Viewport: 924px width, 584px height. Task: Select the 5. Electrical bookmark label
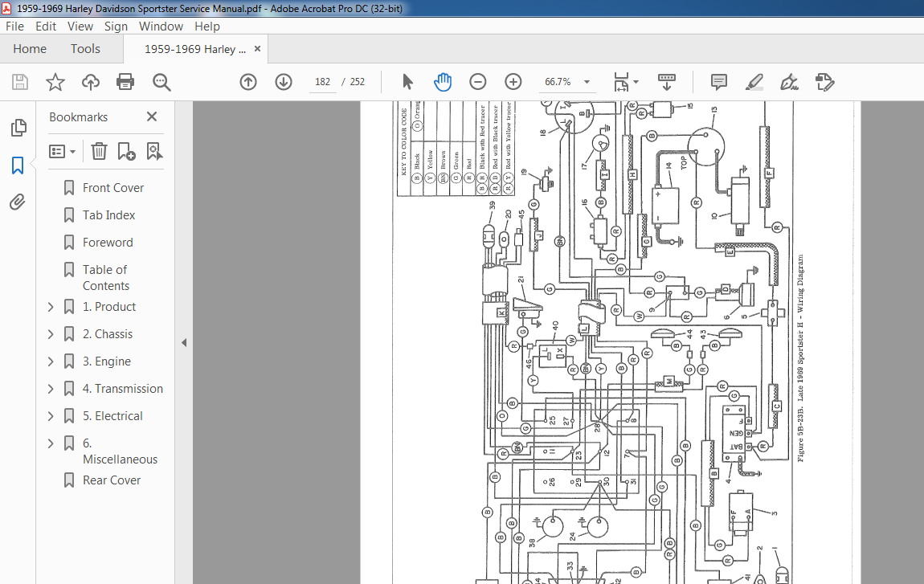coord(112,416)
